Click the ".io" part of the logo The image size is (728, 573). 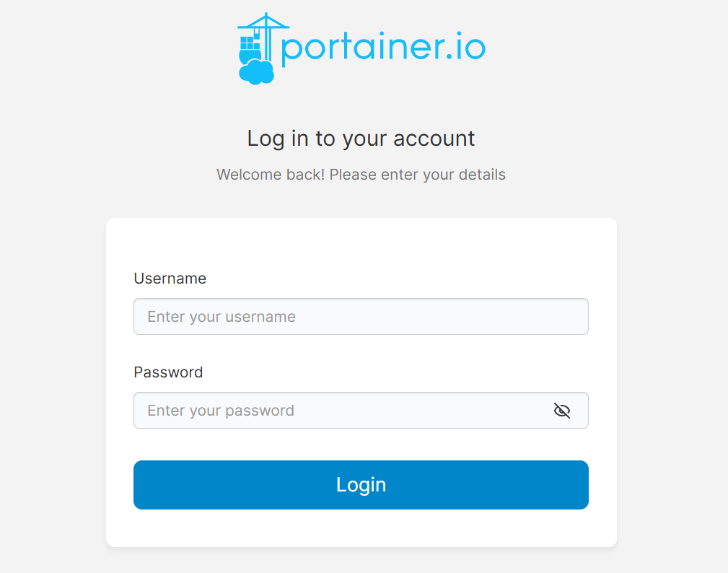(470, 48)
